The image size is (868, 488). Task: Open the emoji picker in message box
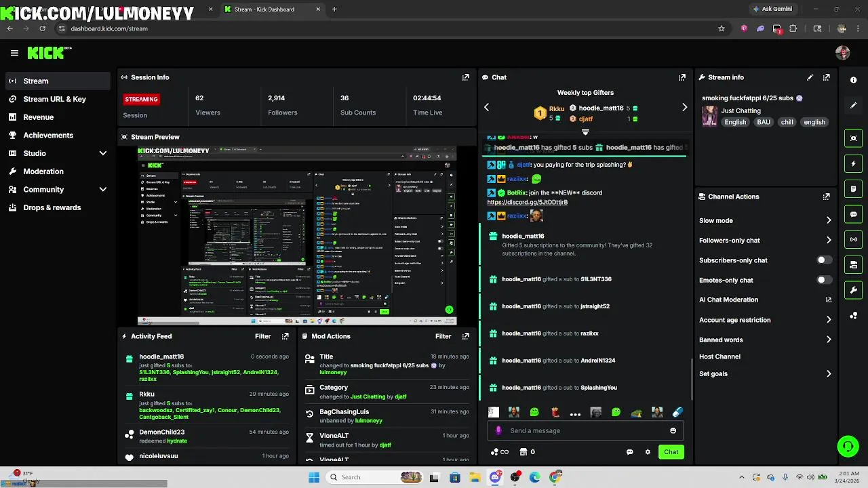(x=673, y=430)
